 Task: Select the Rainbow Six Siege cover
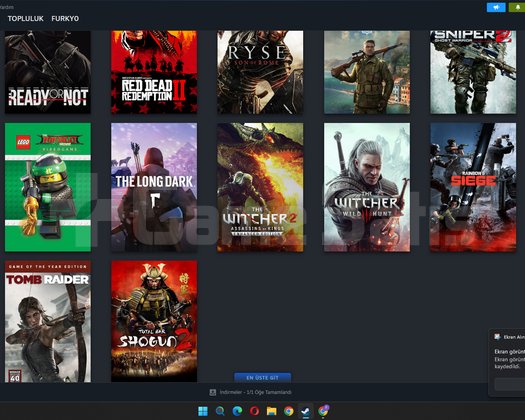[x=473, y=187]
